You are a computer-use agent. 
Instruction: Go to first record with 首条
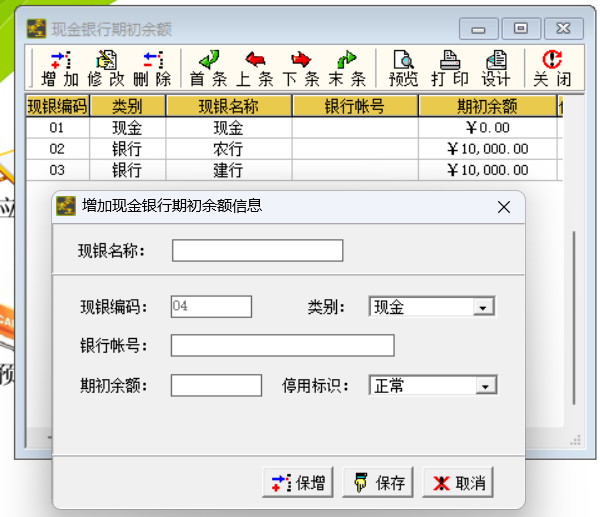(209, 68)
